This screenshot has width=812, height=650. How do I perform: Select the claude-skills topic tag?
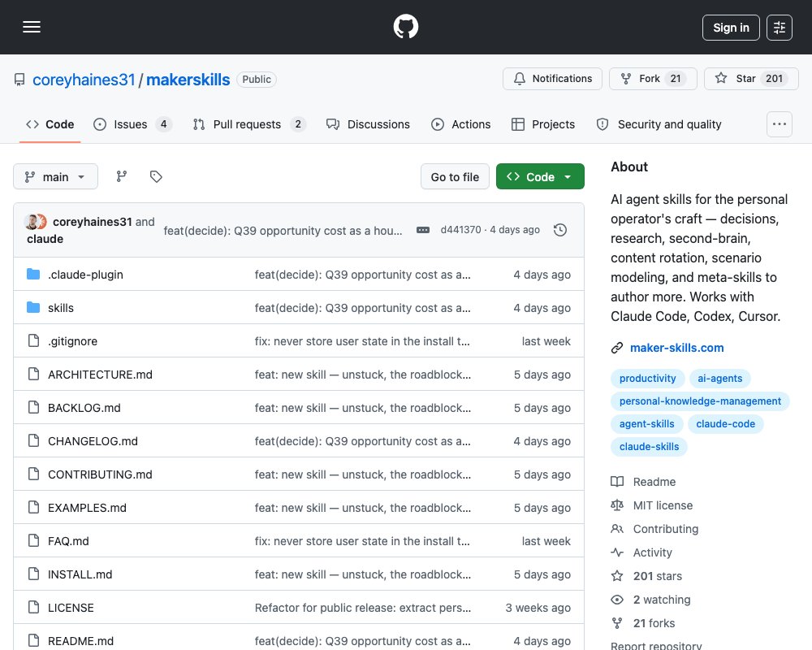click(x=649, y=447)
